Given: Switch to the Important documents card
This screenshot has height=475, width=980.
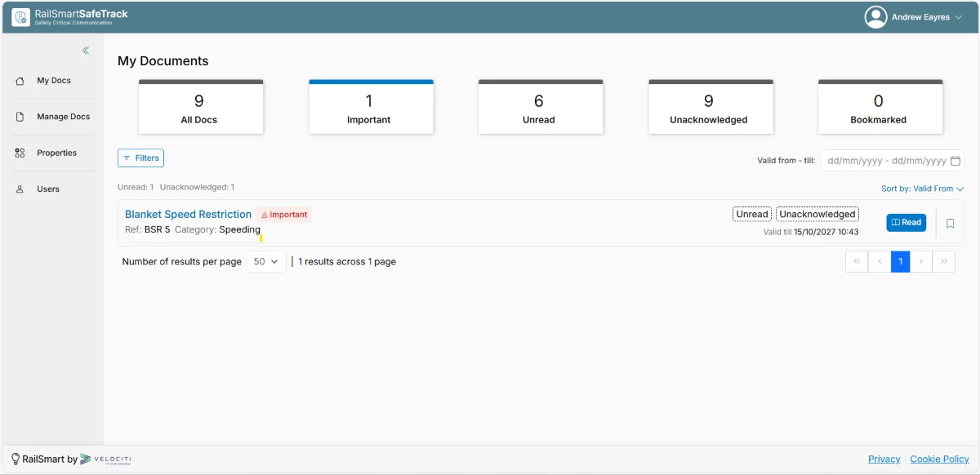Looking at the screenshot, I should pyautogui.click(x=370, y=106).
